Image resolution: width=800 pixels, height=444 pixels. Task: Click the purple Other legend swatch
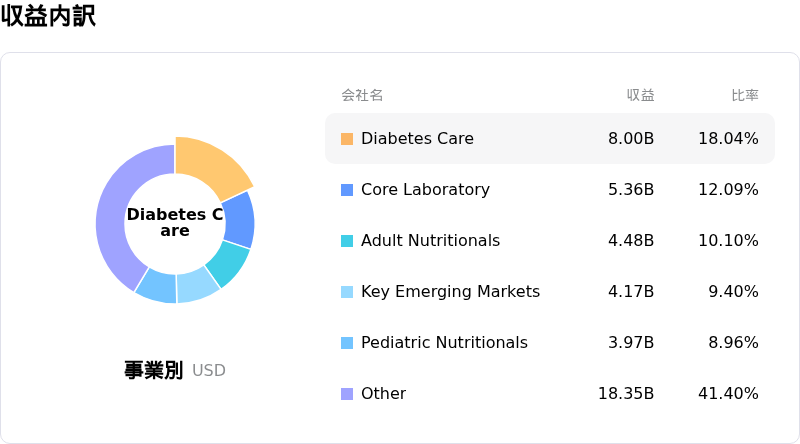(347, 394)
